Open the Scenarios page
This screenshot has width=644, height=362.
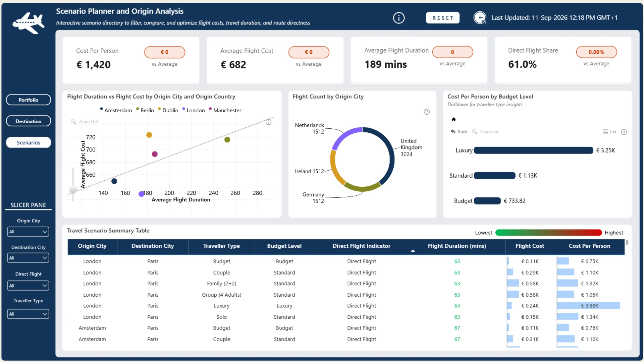(x=29, y=142)
